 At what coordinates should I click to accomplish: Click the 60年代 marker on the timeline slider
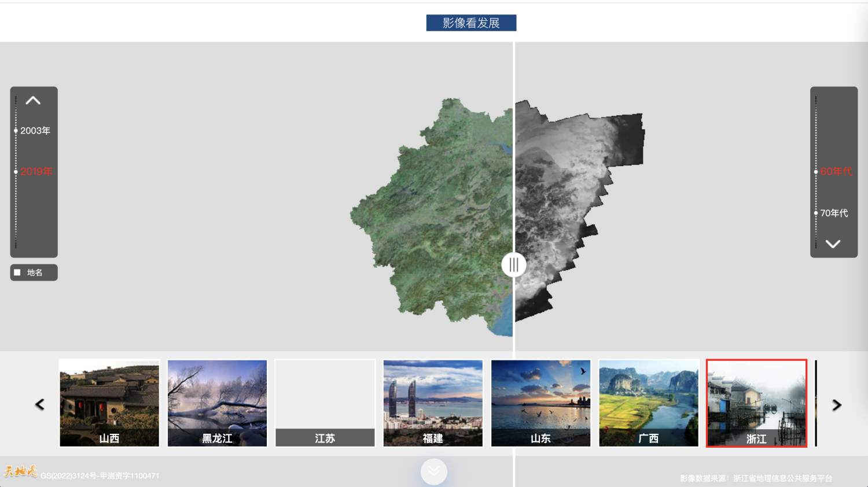816,171
